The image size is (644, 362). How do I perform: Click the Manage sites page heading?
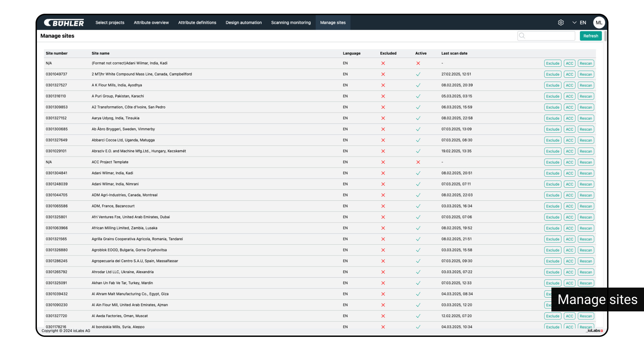[57, 36]
